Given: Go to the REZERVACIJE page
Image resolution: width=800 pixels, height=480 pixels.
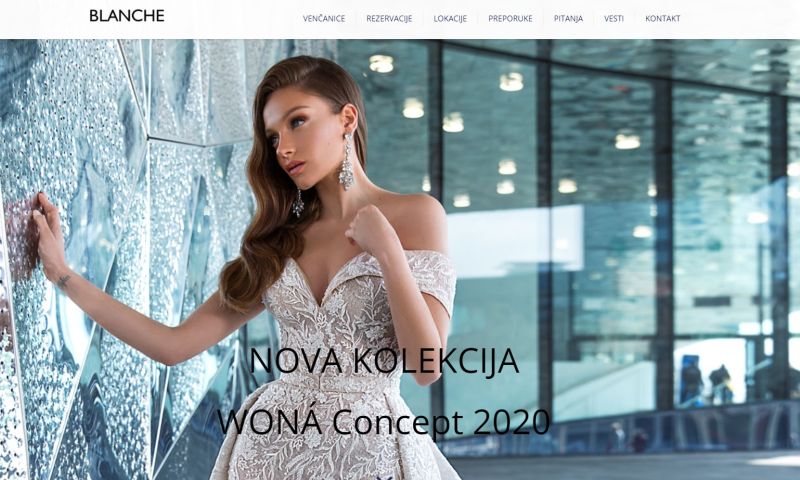Looking at the screenshot, I should pos(389,18).
